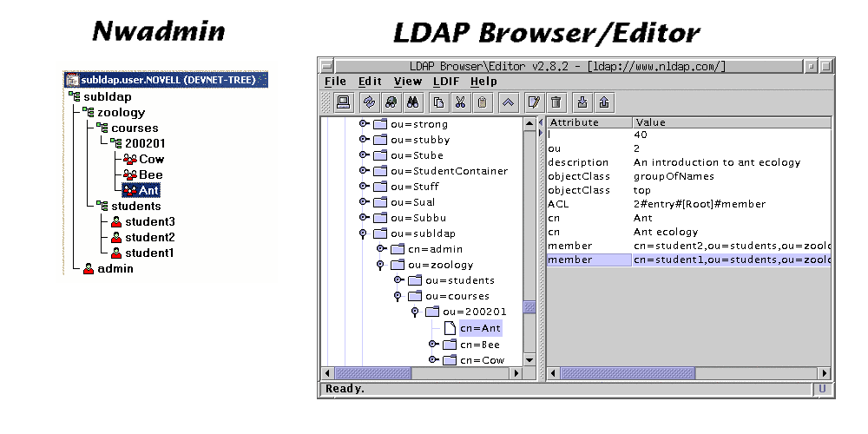868x434 pixels.
Task: Click the Connect computer icon in toolbar
Action: pyautogui.click(x=343, y=102)
